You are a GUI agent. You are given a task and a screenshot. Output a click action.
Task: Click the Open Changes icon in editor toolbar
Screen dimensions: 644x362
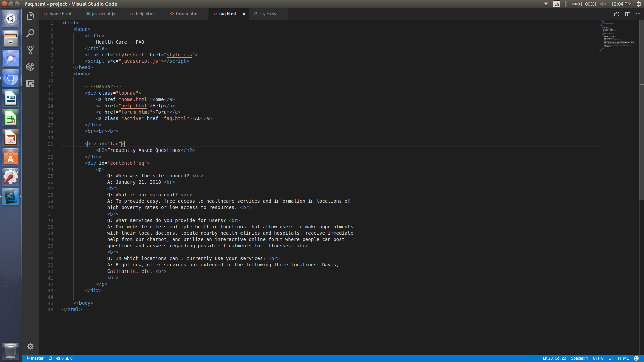click(x=616, y=14)
